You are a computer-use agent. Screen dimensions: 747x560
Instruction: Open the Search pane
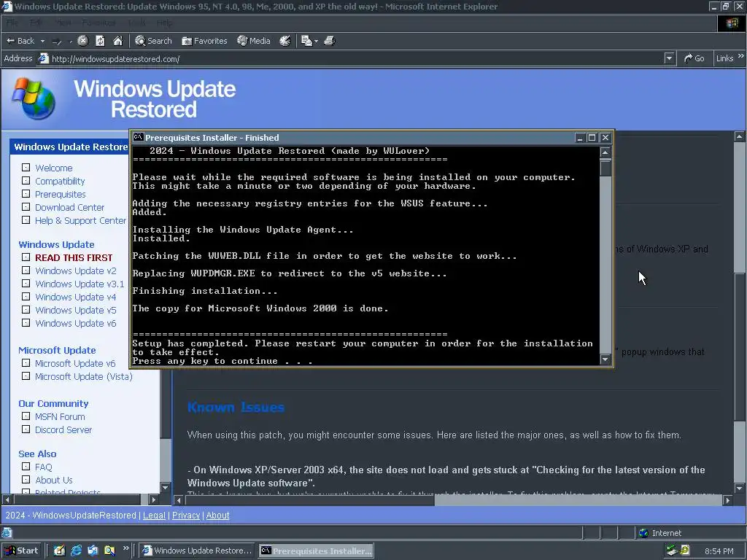153,41
